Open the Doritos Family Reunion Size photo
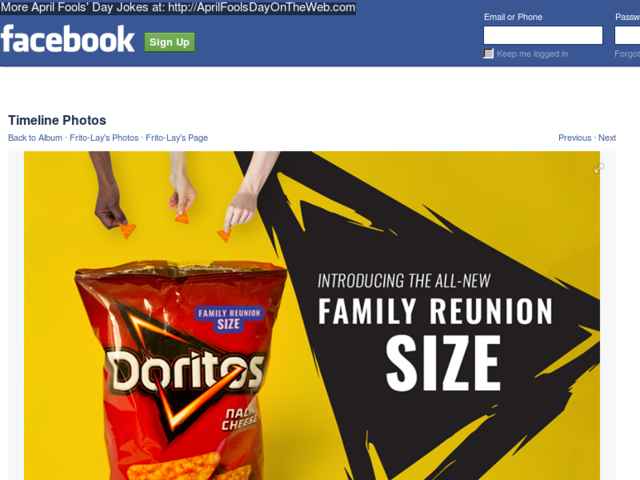Image resolution: width=640 pixels, height=480 pixels. pos(312,316)
